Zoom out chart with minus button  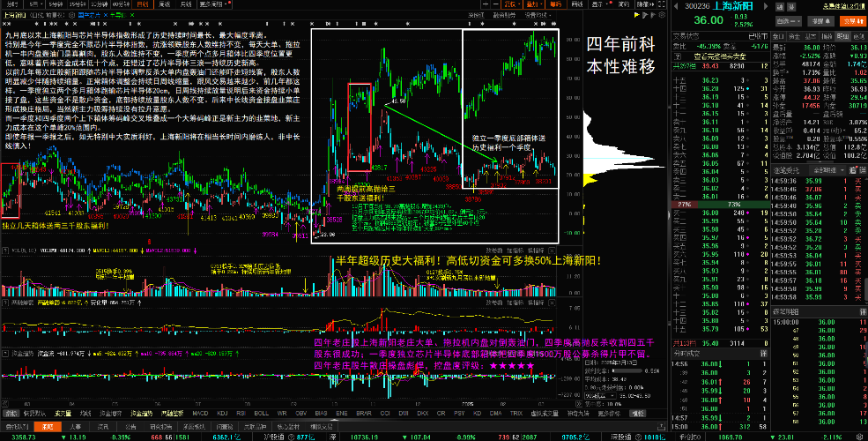(x=495, y=4)
